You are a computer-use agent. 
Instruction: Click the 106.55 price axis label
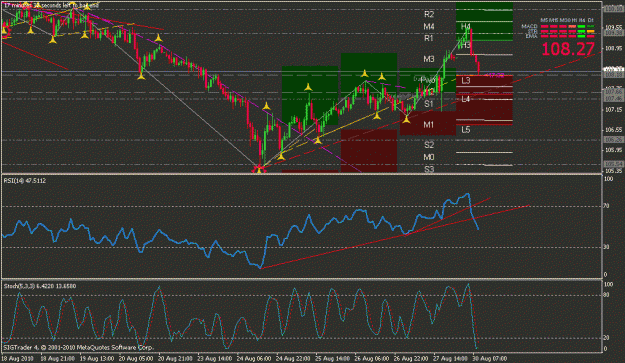[613, 130]
